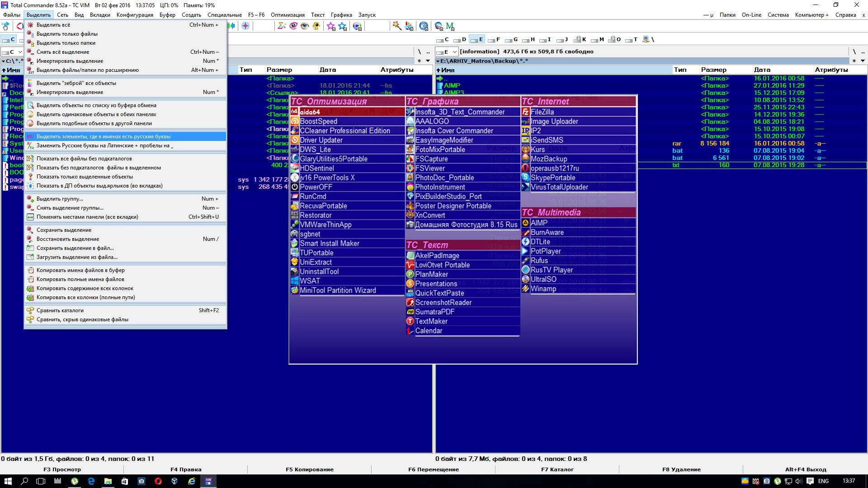Viewport: 868px width, 488px height.
Task: Launch PotPlayer entry
Action: click(578, 251)
